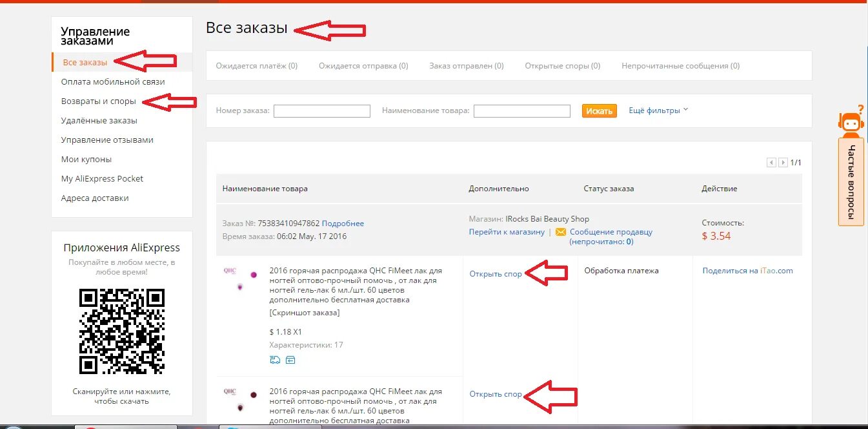This screenshot has height=429, width=868.
Task: Click the 'Действие' column header
Action: (x=720, y=189)
